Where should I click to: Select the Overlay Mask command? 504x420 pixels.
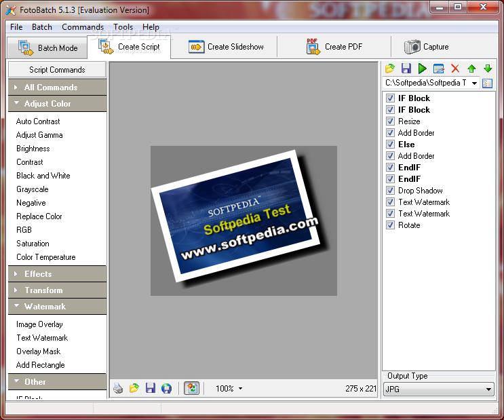pos(38,351)
